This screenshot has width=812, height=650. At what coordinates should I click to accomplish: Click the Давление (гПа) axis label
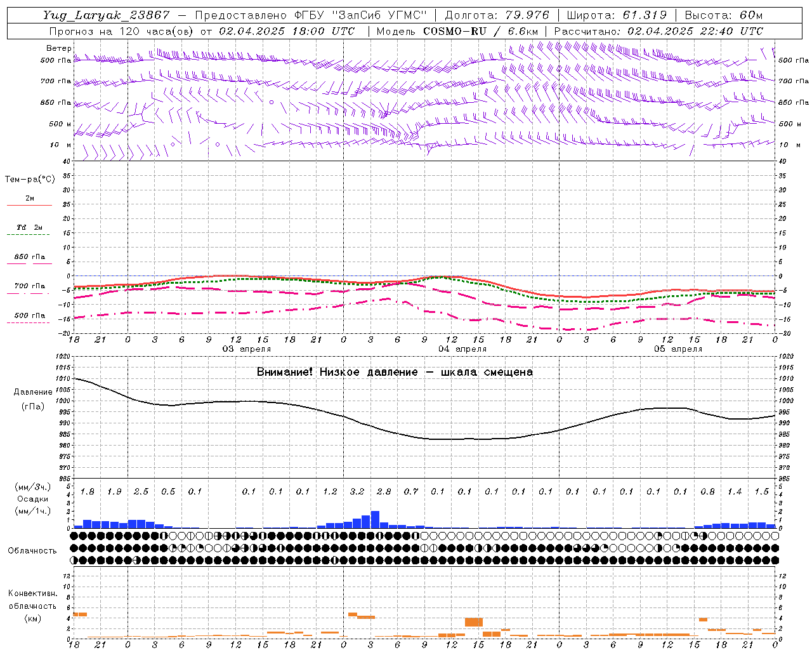click(x=33, y=399)
